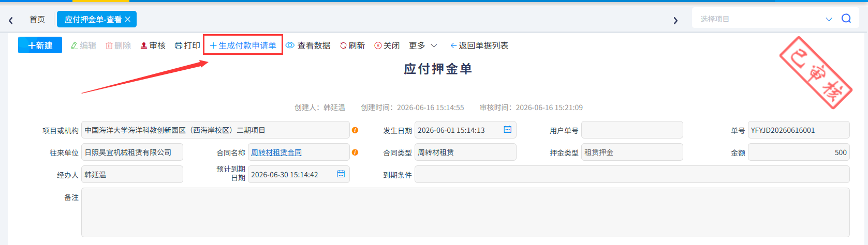
Task: Click the 删除 trash toolbar item
Action: coord(118,45)
